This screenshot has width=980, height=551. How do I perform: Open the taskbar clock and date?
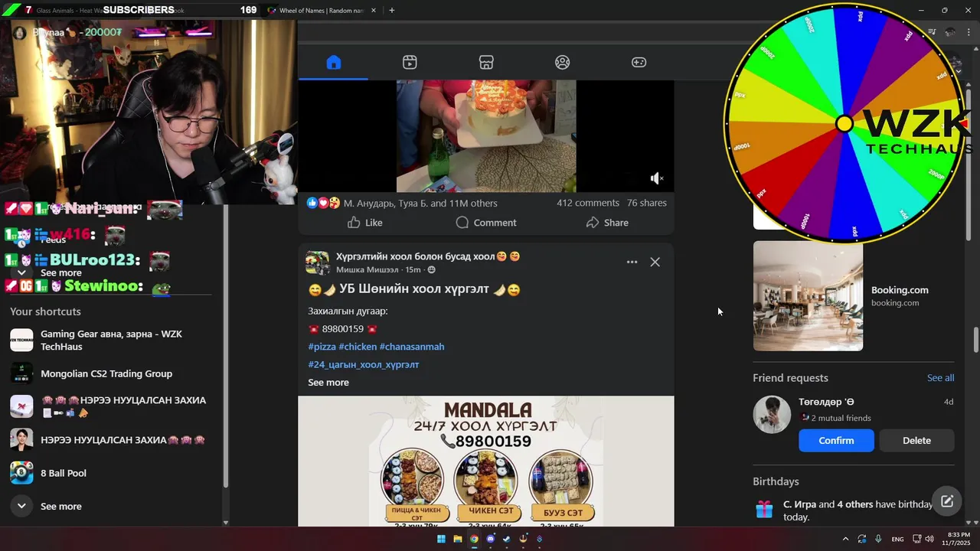(x=959, y=539)
